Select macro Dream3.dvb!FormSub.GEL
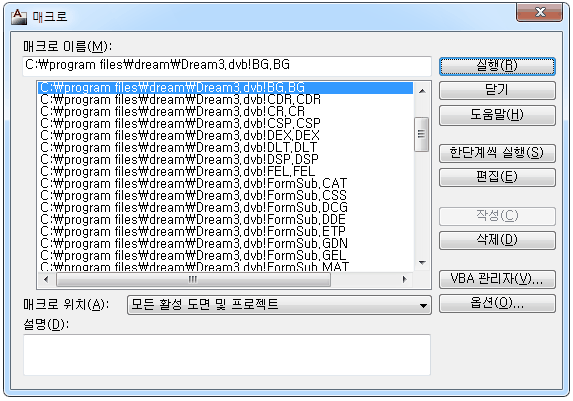 coord(225,256)
